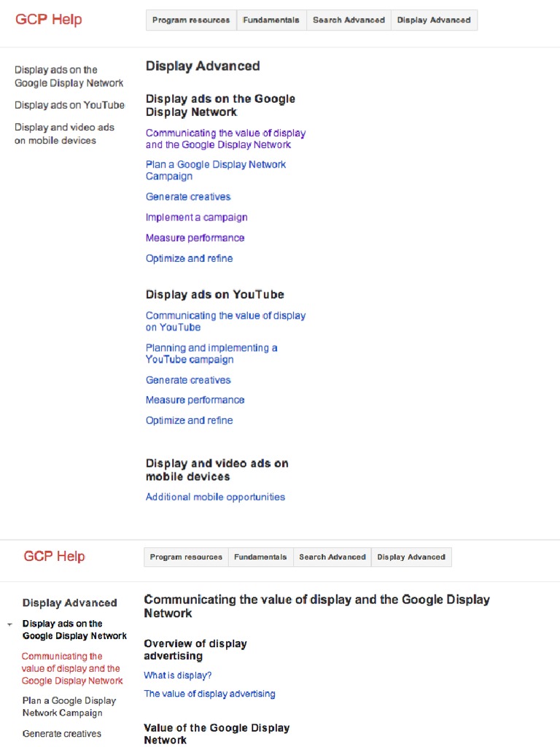Click the Display and video ads on mobile devices sidebar link
Viewport: 560px width, 747px height.
tap(64, 133)
